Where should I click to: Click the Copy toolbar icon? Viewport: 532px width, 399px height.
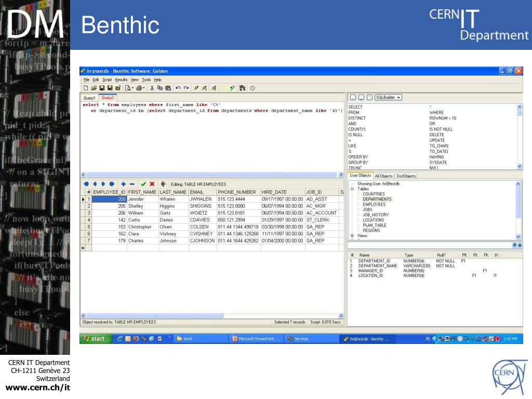(160, 88)
